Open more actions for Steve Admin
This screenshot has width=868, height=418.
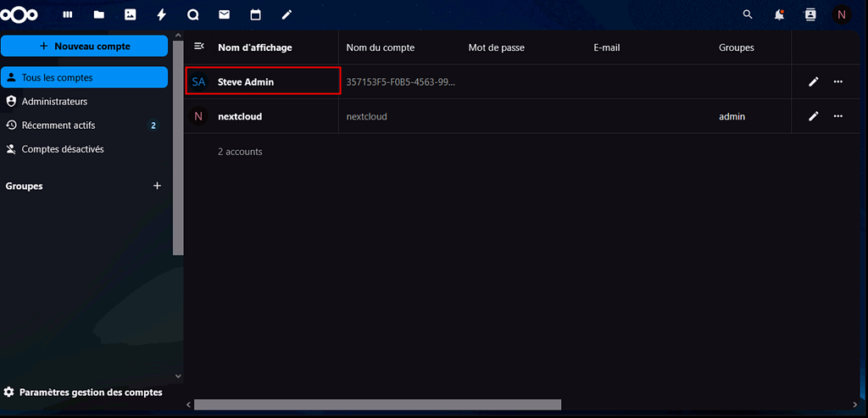click(x=838, y=81)
